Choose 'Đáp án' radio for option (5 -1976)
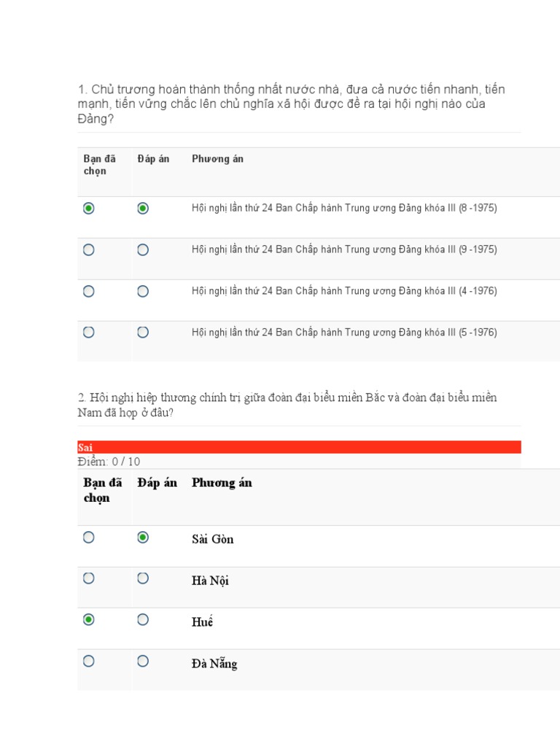560x747 pixels. (x=143, y=332)
